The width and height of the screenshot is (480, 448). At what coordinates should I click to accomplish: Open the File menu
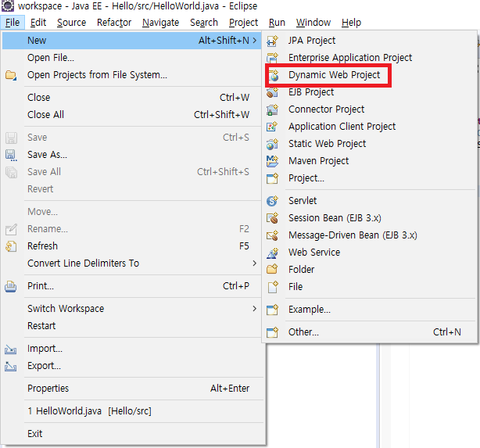click(x=13, y=23)
